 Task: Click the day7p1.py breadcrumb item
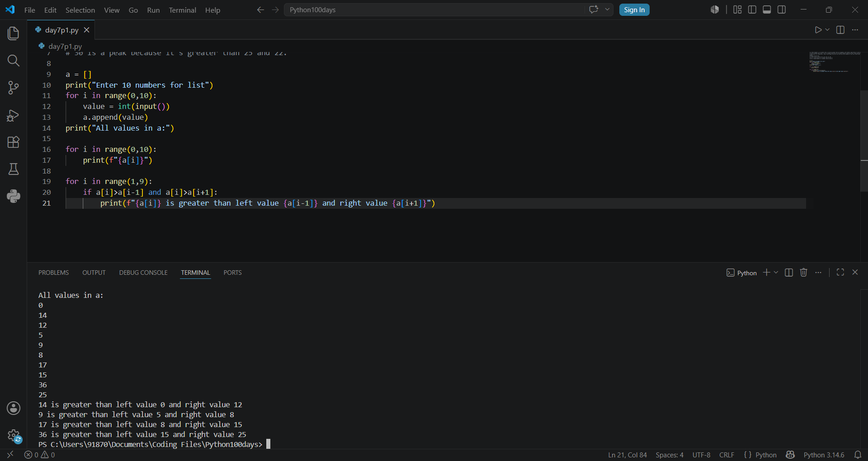[61, 46]
